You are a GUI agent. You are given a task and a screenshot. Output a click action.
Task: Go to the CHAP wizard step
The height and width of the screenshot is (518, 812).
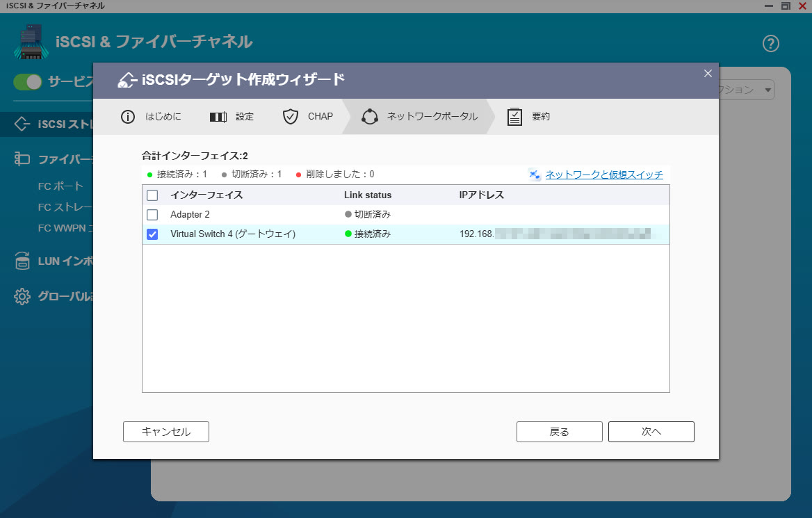320,117
